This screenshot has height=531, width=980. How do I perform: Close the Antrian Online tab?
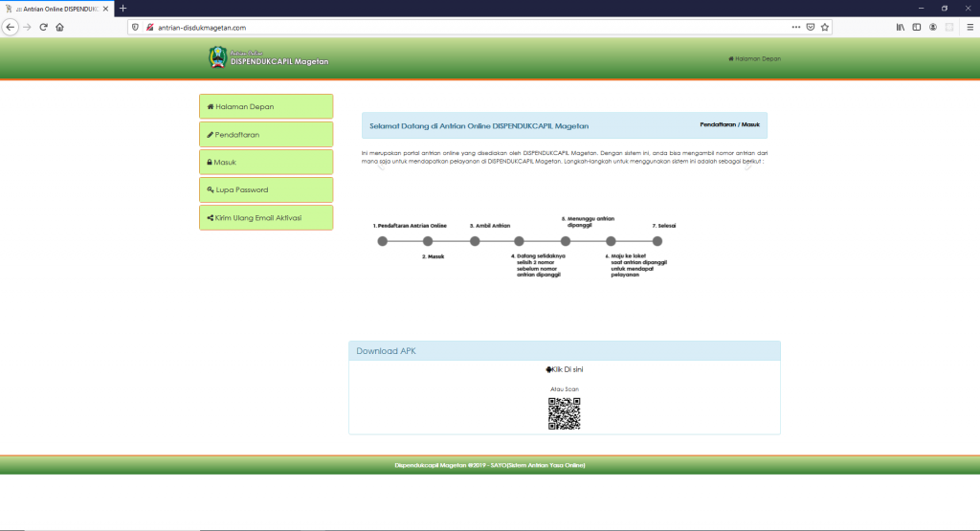point(106,8)
